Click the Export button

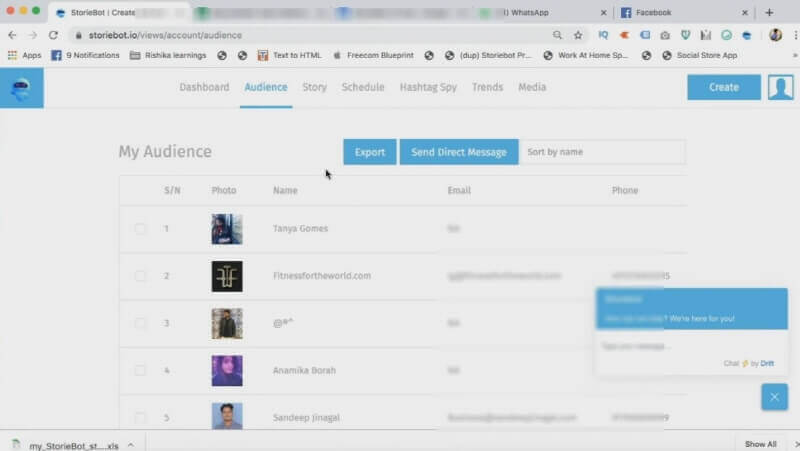coord(369,152)
